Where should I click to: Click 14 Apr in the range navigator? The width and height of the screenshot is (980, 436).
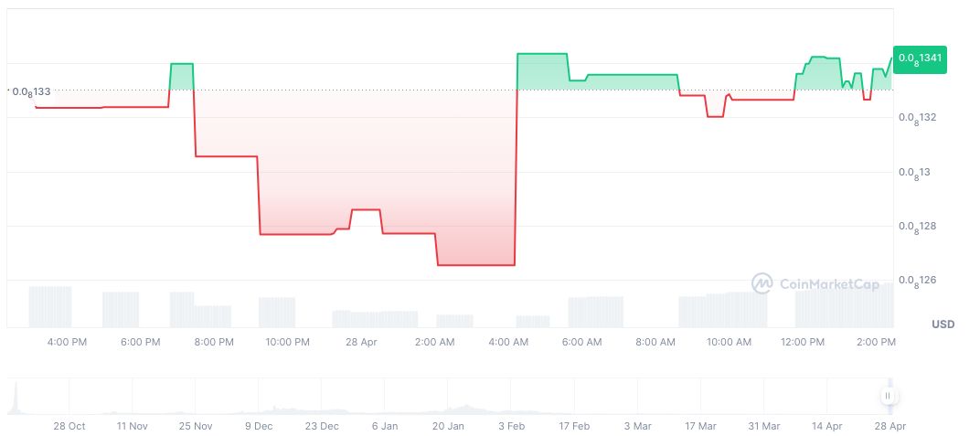(x=826, y=426)
